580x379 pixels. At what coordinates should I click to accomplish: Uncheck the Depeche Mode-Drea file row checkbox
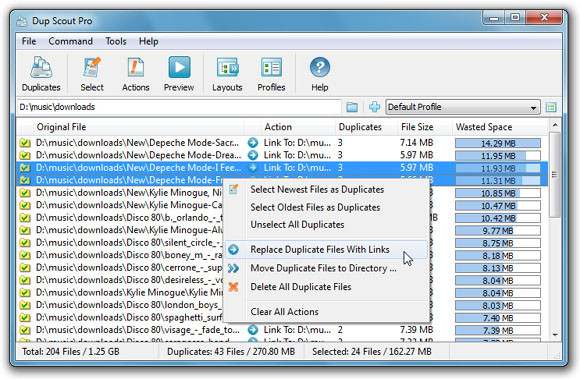tap(25, 155)
